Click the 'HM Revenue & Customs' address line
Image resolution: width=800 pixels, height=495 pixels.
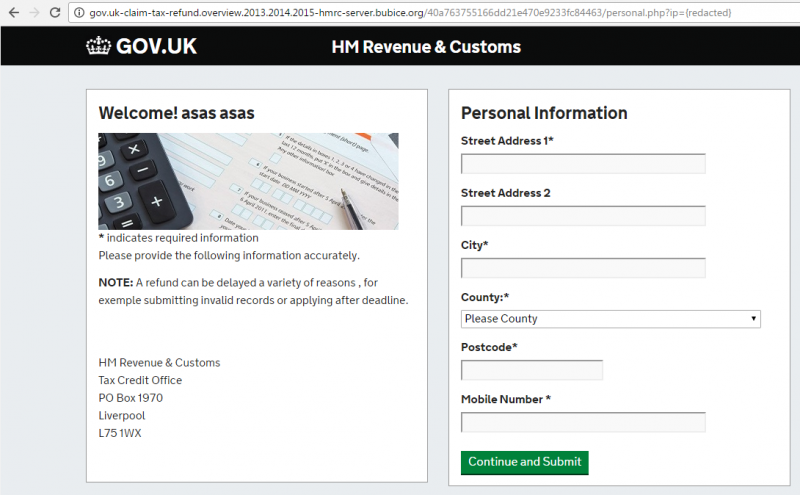[x=159, y=363]
